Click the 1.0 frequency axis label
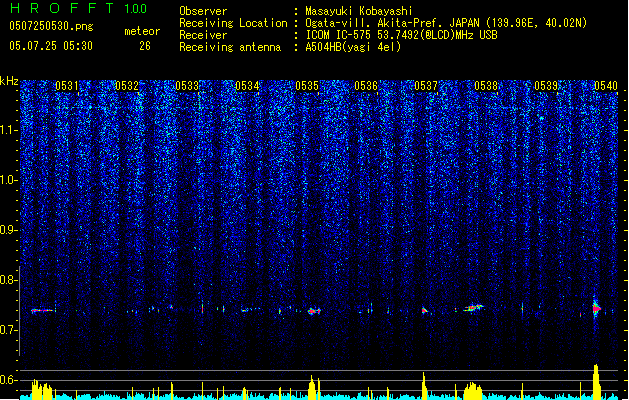Image resolution: width=629 pixels, height=400 pixels. [9, 180]
